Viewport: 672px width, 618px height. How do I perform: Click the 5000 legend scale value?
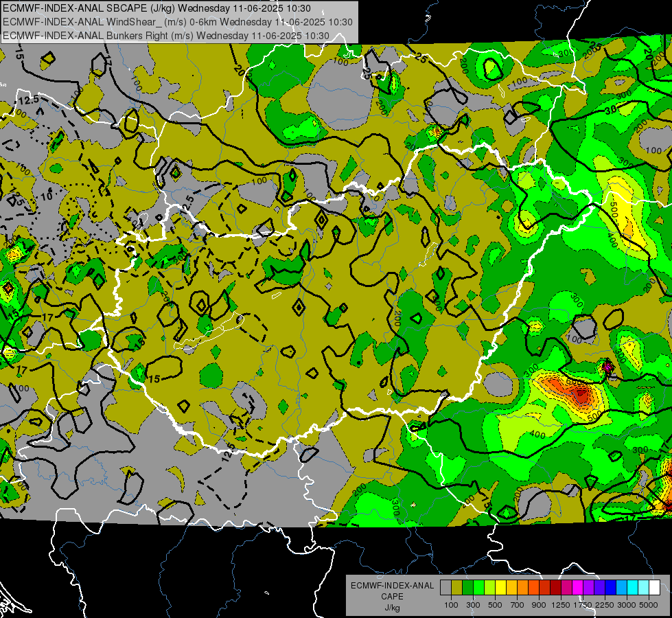pyautogui.click(x=649, y=605)
